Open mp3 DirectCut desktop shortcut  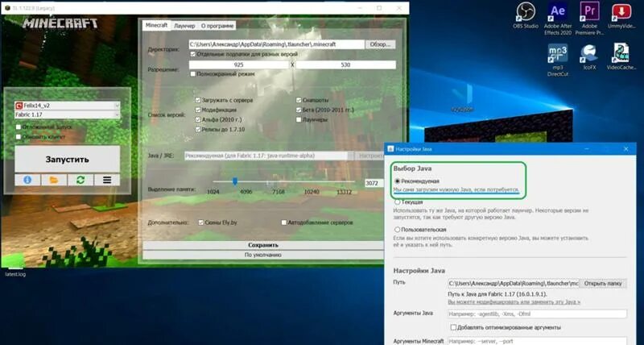(557, 59)
